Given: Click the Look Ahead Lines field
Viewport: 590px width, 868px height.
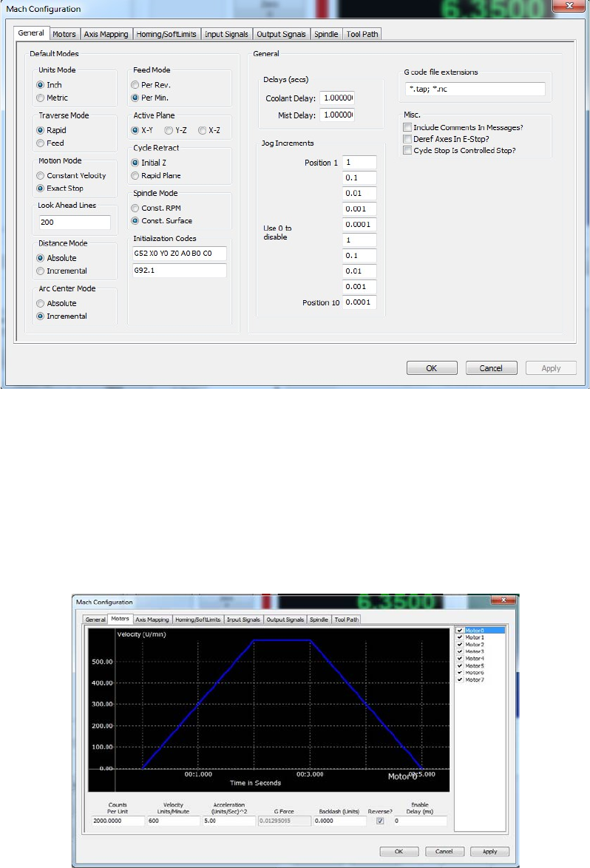Looking at the screenshot, I should [x=75, y=222].
